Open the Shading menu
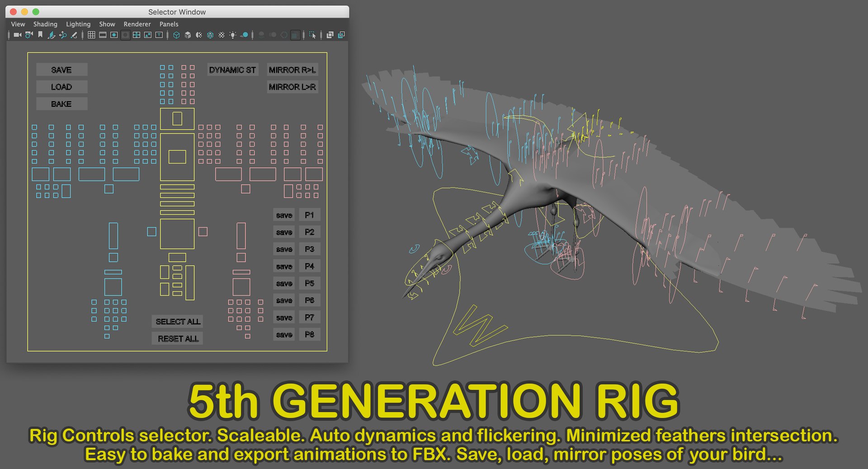 (45, 24)
